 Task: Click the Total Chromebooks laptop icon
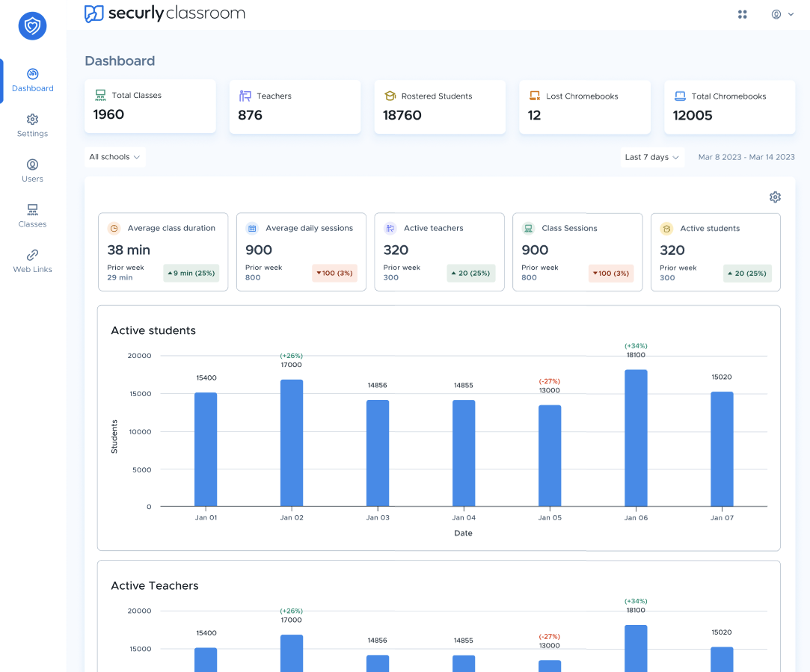tap(680, 96)
